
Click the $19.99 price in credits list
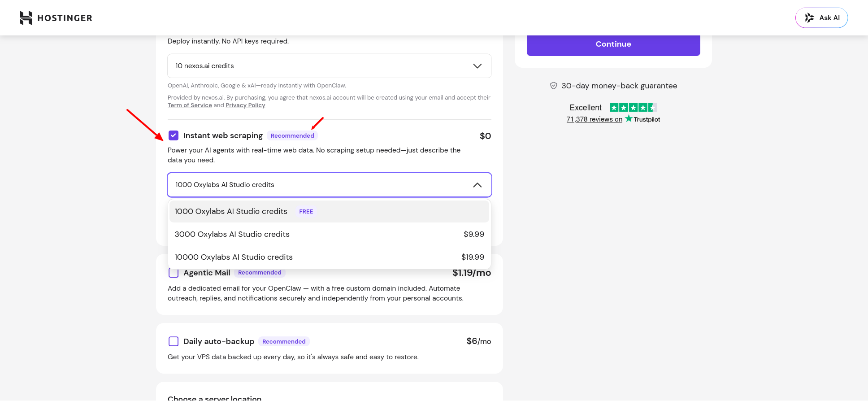click(473, 257)
